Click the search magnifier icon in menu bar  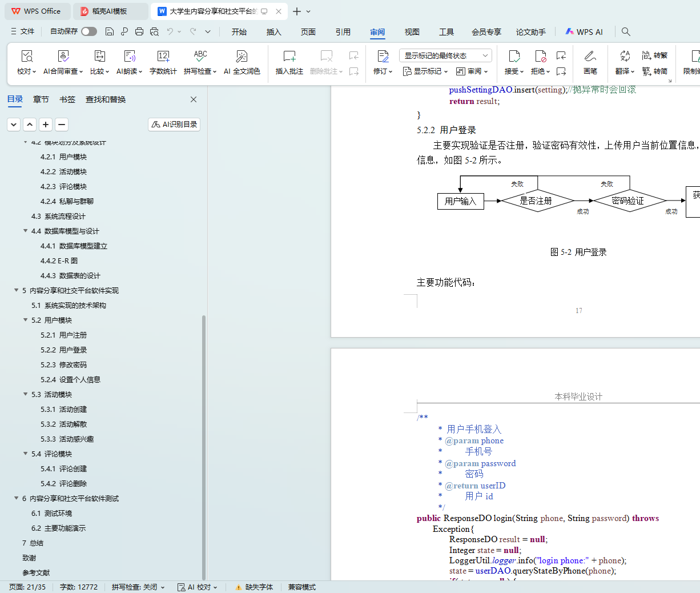pyautogui.click(x=626, y=32)
